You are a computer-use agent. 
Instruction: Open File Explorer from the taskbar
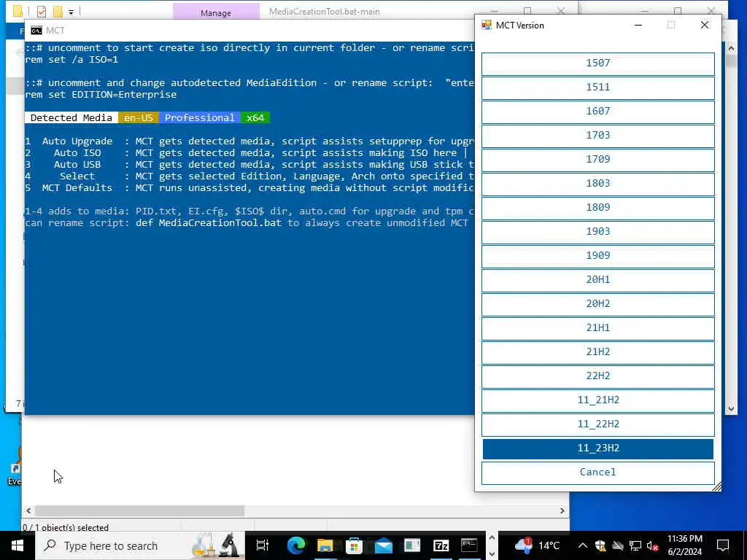click(325, 545)
